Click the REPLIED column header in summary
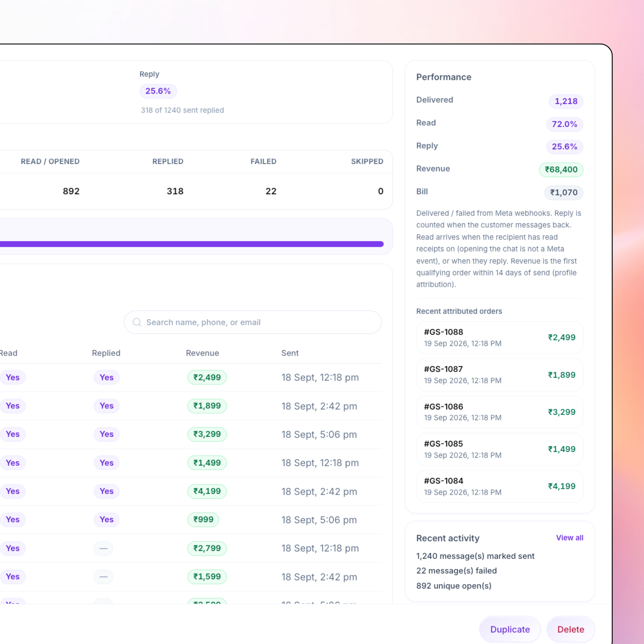644x644 pixels. (x=168, y=161)
